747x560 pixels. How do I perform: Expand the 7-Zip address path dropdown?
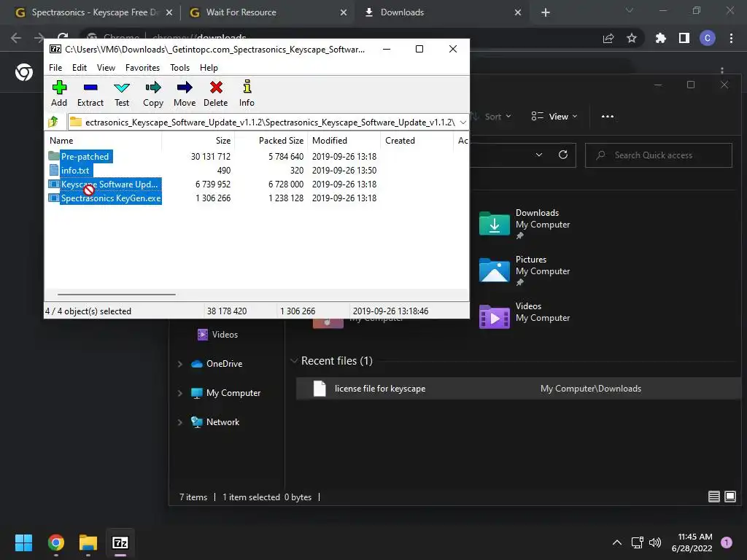(x=462, y=122)
